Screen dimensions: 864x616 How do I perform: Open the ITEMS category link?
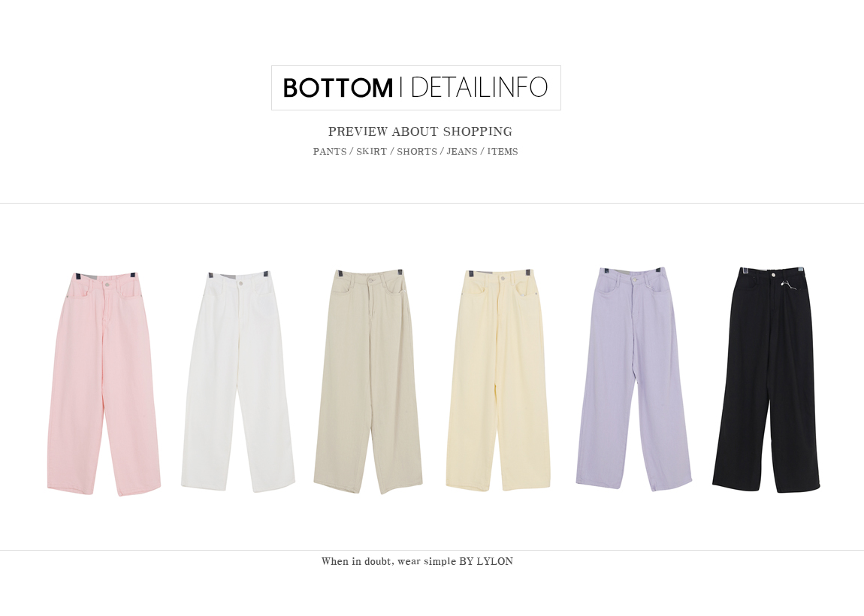coord(503,152)
